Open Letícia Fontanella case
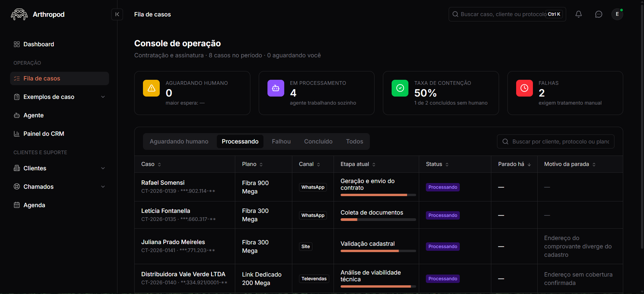 click(x=165, y=211)
